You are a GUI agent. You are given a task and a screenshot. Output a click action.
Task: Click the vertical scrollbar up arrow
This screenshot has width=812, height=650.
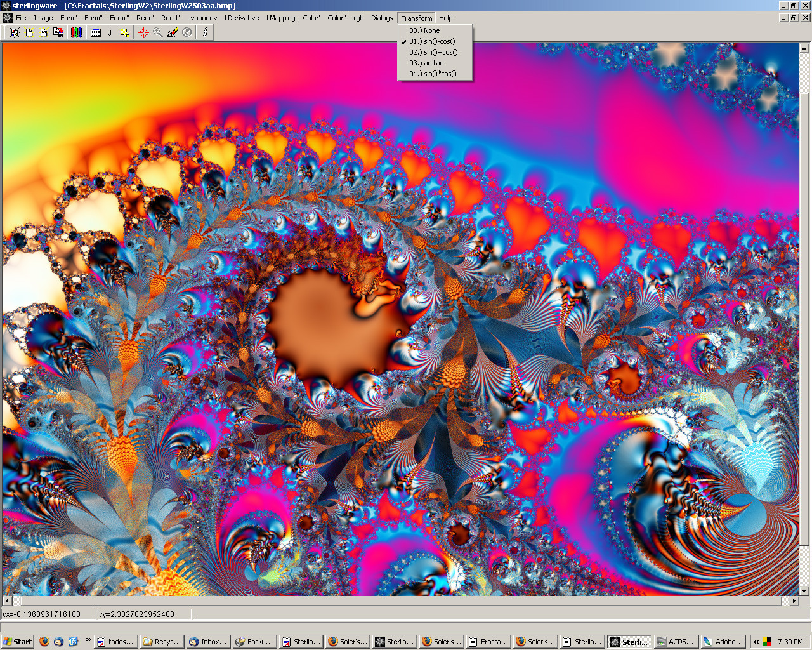pos(804,48)
